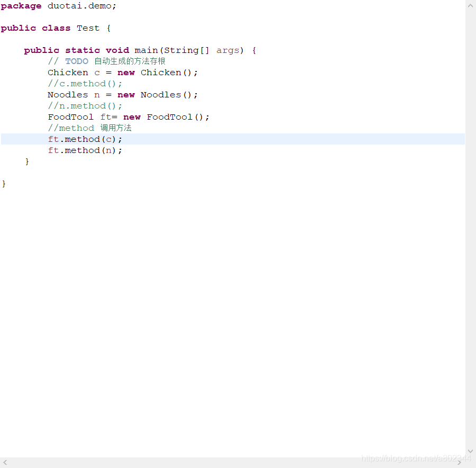This screenshot has height=468, width=476.
Task: Click the final closing brace of class
Action: (x=4, y=184)
